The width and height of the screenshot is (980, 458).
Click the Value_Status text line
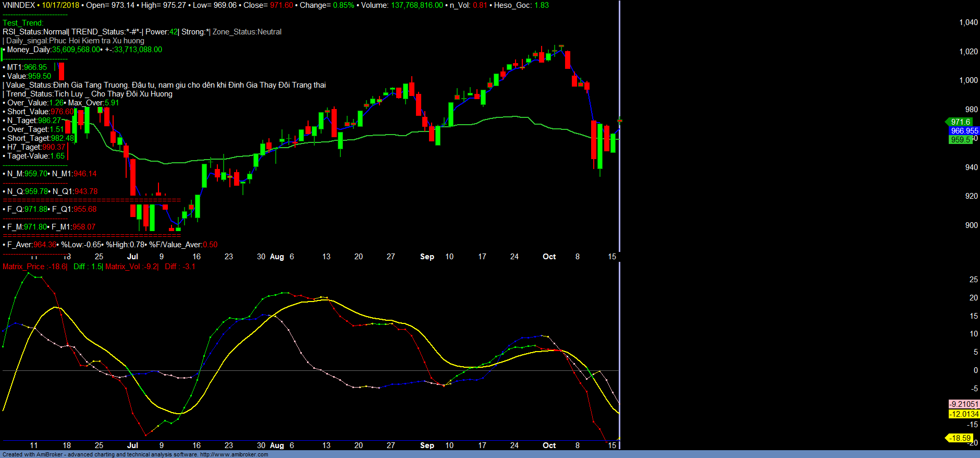pyautogui.click(x=166, y=85)
